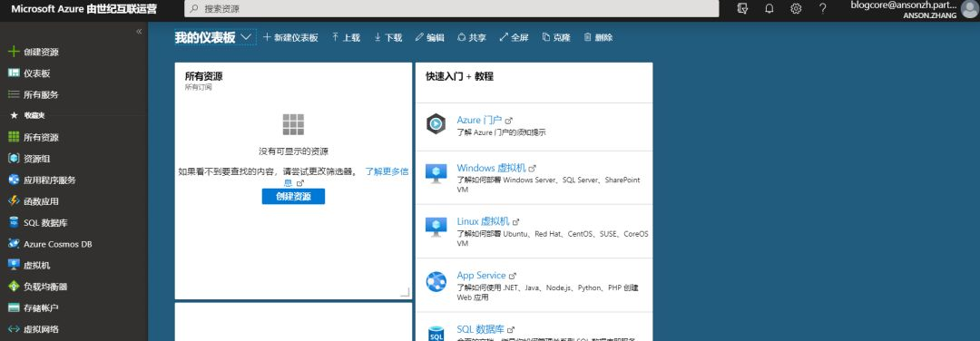Screen dimensions: 980x341
Task: Click 删除 to delete the dashboard
Action: (598, 37)
